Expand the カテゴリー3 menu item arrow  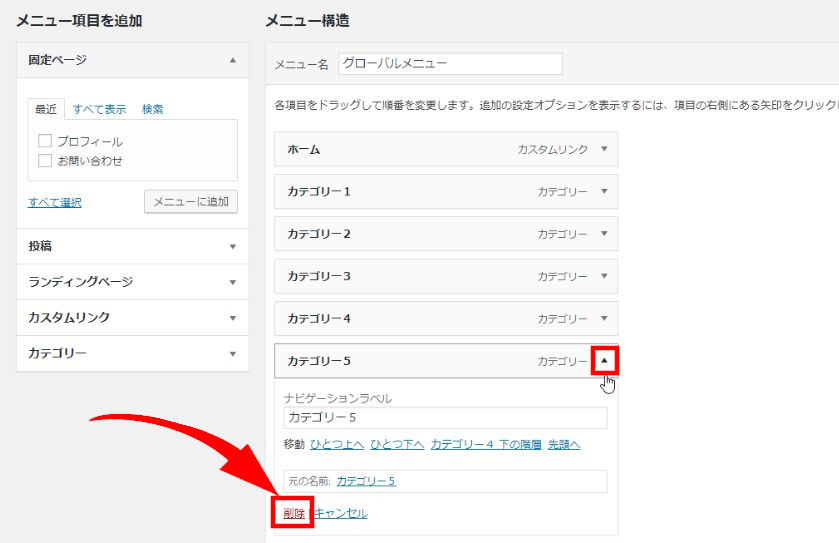(x=604, y=276)
